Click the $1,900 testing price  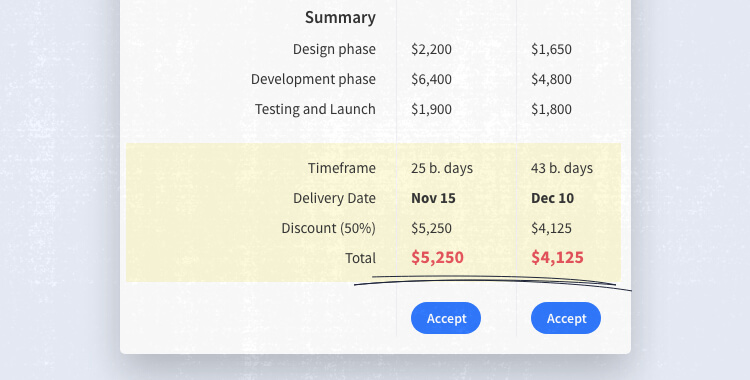pos(431,110)
